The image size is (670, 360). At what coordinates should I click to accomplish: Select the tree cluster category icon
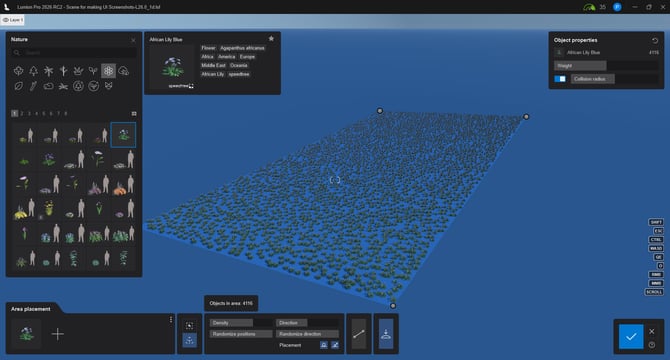pyautogui.click(x=123, y=71)
